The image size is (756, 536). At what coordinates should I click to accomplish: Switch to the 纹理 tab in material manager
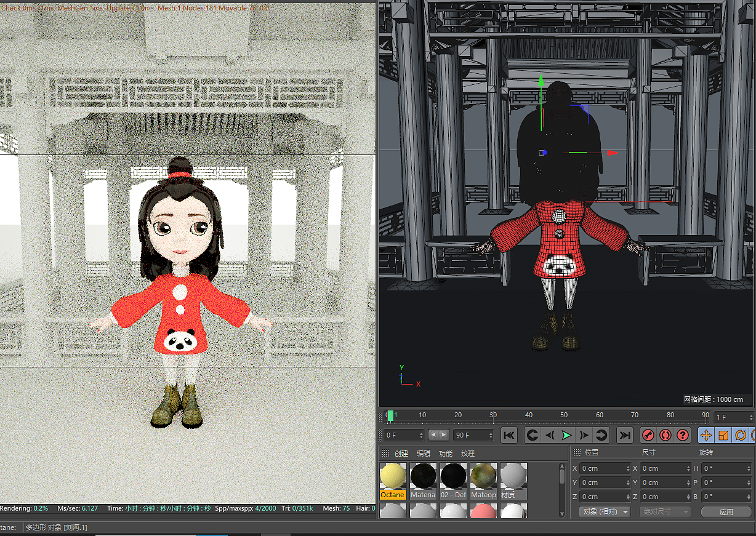pos(468,454)
